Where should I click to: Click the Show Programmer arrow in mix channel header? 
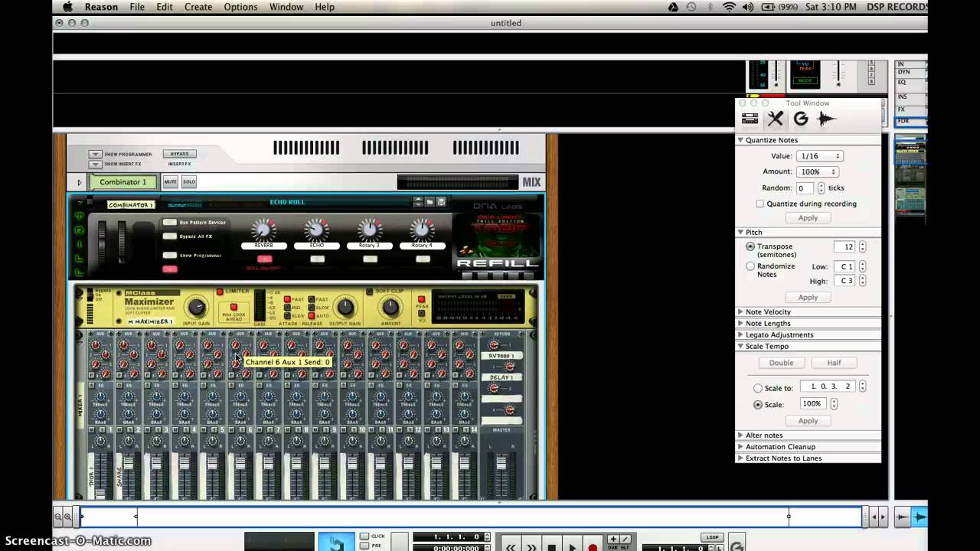[x=95, y=154]
